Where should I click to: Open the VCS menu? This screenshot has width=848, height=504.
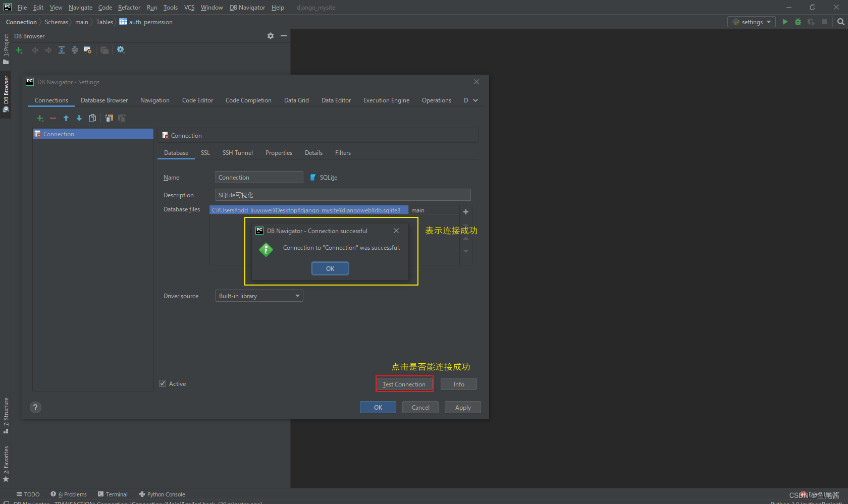tap(189, 8)
